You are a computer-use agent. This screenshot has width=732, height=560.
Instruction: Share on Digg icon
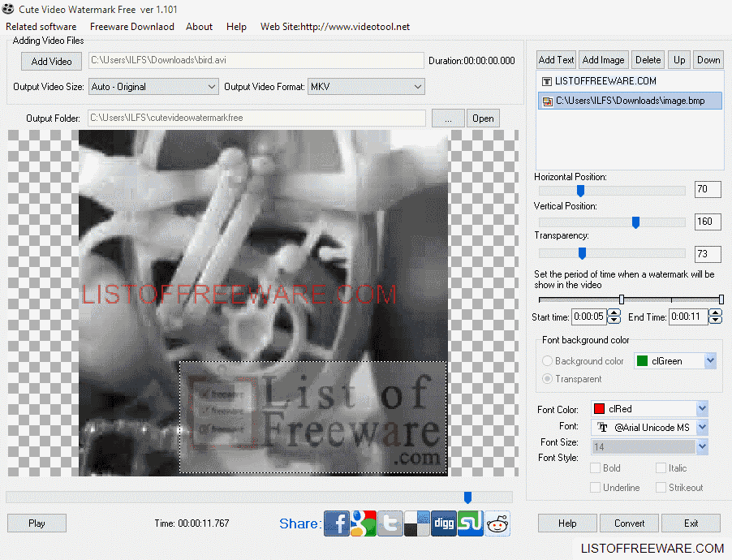[x=443, y=523]
